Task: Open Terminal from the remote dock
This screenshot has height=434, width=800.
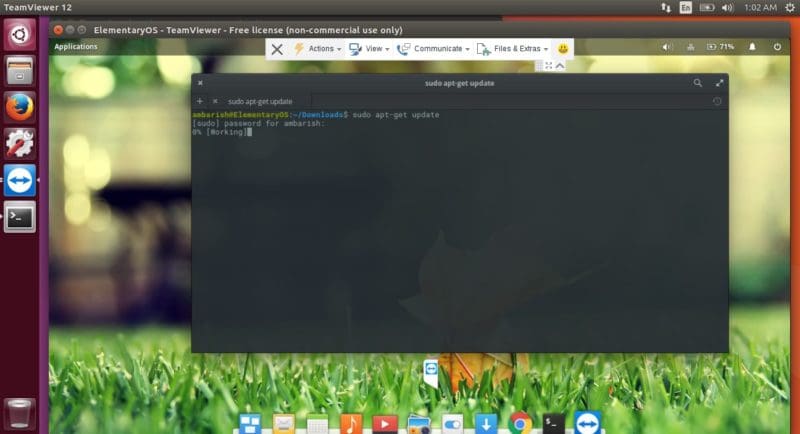Action: (x=554, y=424)
